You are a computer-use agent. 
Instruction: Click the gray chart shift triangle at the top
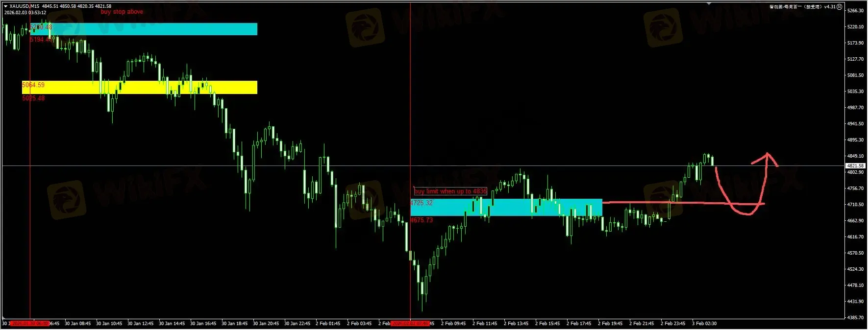709,3
